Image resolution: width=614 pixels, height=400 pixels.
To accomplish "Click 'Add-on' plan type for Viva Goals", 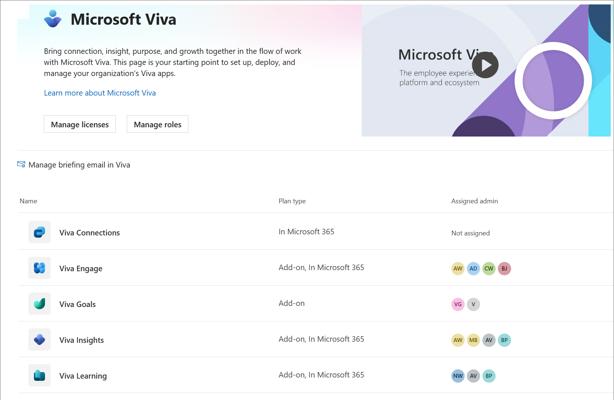I will tap(291, 303).
